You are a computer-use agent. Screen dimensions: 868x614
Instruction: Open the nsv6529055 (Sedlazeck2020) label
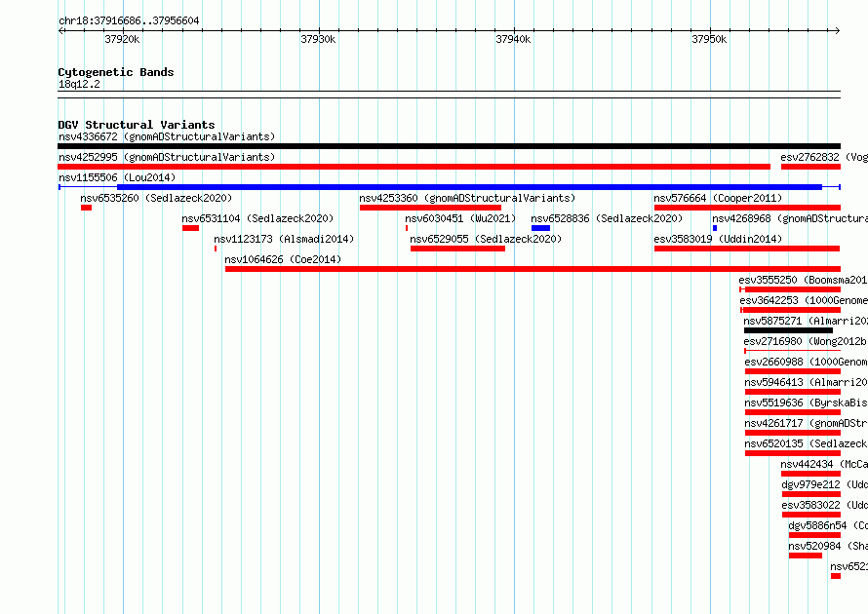[486, 239]
